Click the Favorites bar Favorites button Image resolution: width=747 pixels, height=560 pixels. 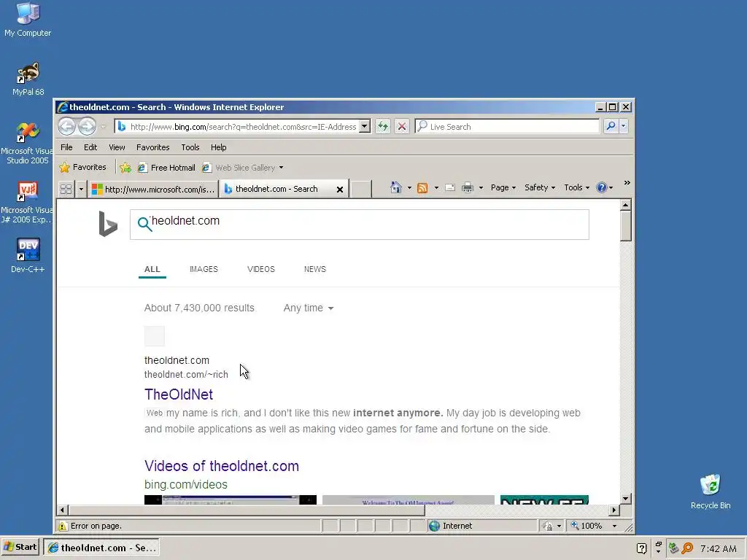[x=82, y=167]
